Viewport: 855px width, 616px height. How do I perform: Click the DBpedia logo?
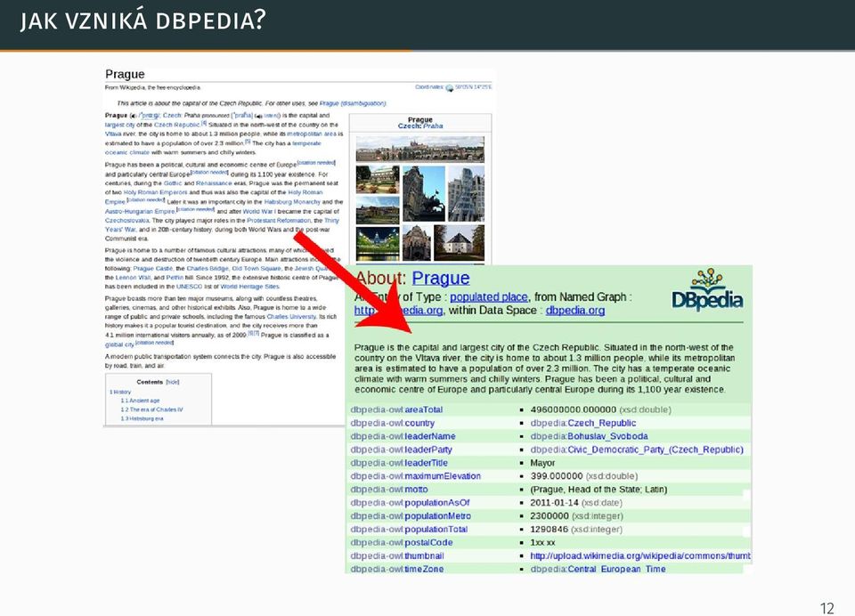coord(707,289)
